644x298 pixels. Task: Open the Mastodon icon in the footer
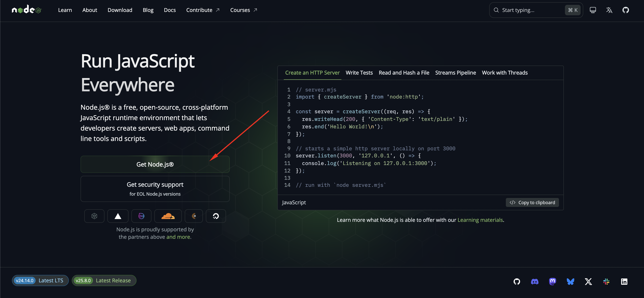tap(552, 281)
